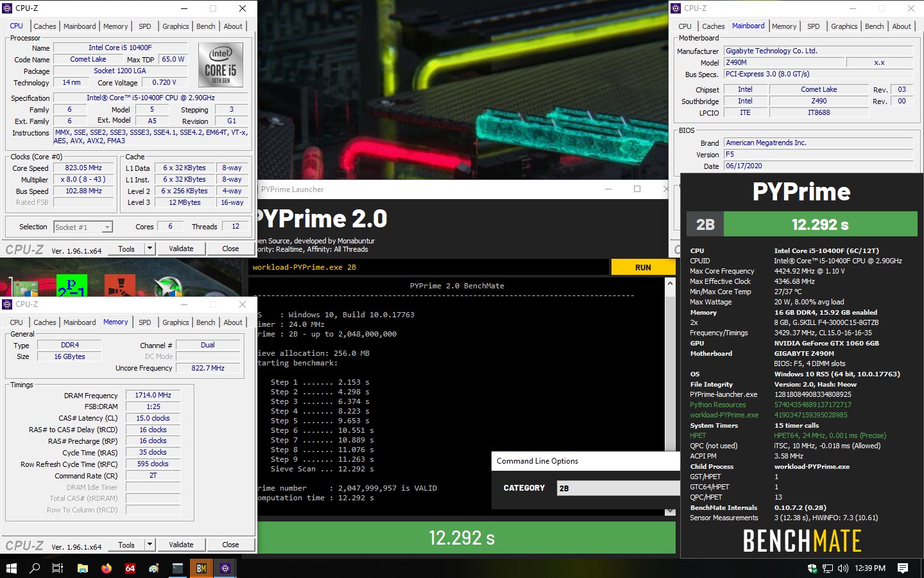Screen dimensions: 924x578
Task: Click the Max TDP 65.0 W value
Action: coord(173,59)
